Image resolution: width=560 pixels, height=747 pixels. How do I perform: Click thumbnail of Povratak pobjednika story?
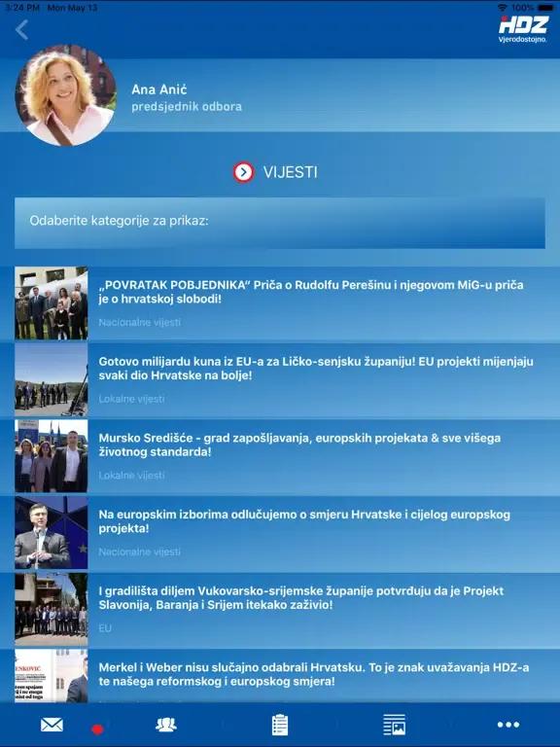[x=52, y=303]
